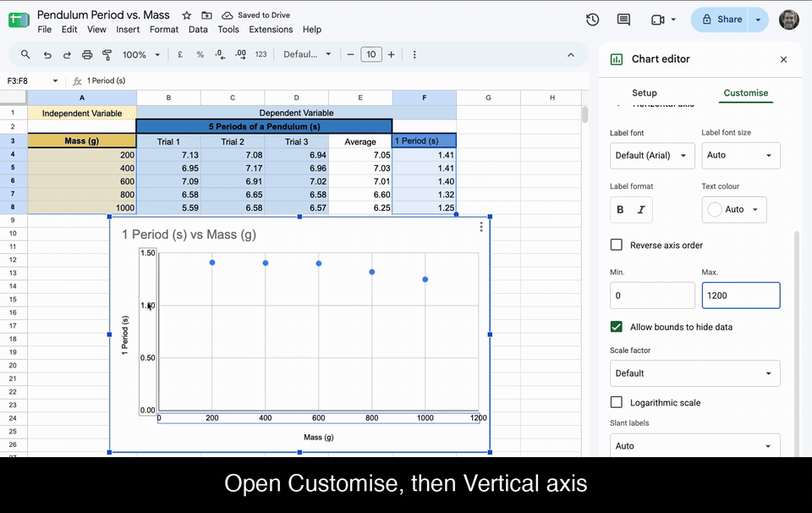Switch to the Customise tab
The image size is (812, 513).
pos(746,93)
